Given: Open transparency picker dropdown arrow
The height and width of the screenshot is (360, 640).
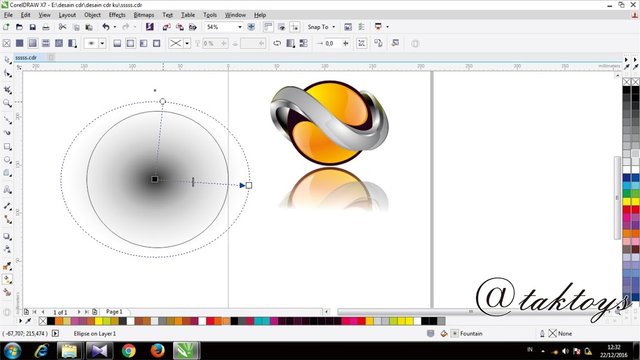Looking at the screenshot, I should click(102, 43).
